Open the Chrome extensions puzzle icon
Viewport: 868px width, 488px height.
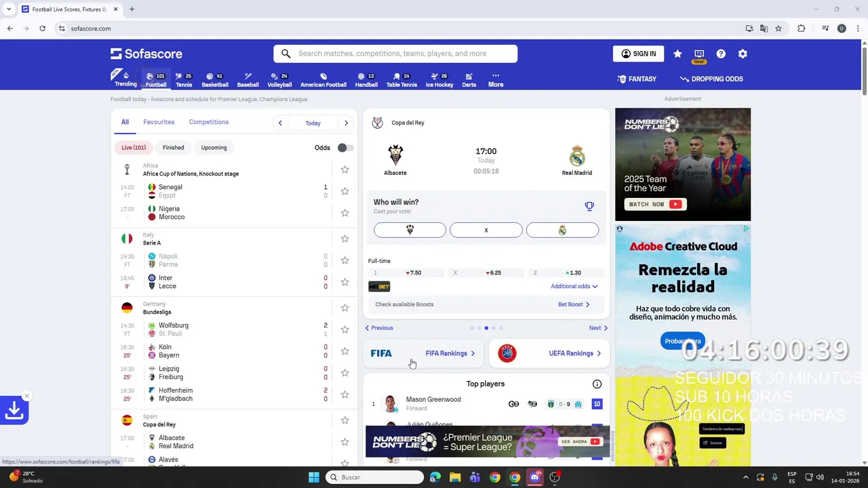tap(801, 28)
